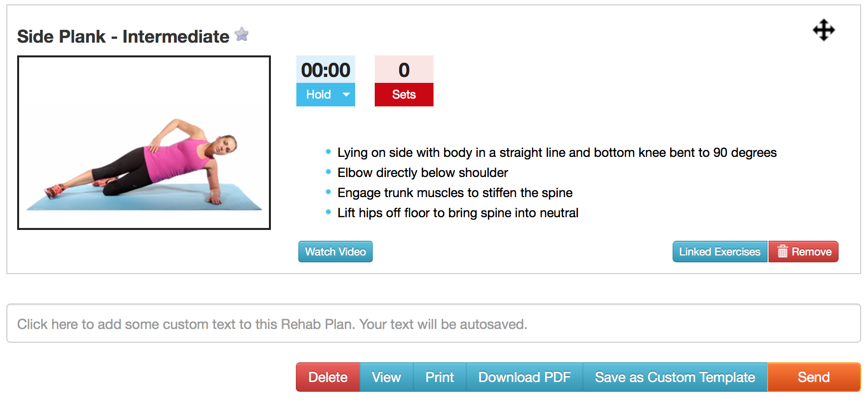Open Linked Exercises
This screenshot has height=404, width=868.
[719, 252]
